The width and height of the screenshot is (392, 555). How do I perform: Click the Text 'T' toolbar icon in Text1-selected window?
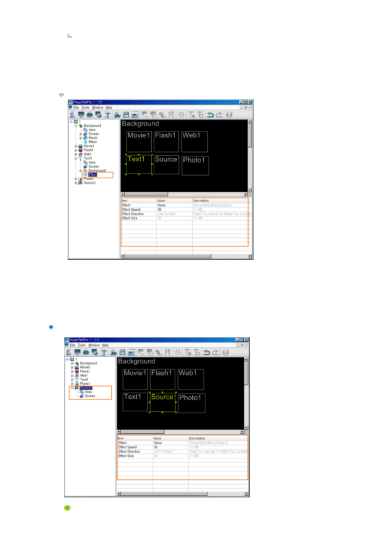[x=108, y=115]
